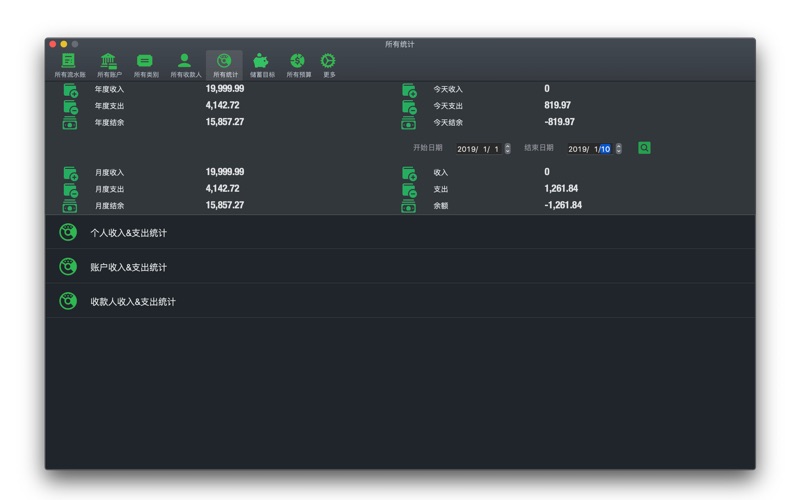Open 所有预算 budget icon
The height and width of the screenshot is (500, 800).
298,64
